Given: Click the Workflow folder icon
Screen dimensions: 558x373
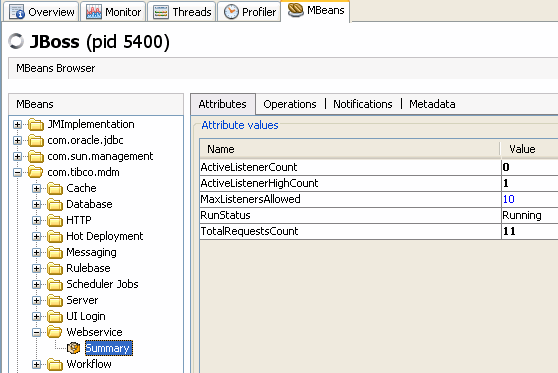Looking at the screenshot, I should (x=55, y=365).
